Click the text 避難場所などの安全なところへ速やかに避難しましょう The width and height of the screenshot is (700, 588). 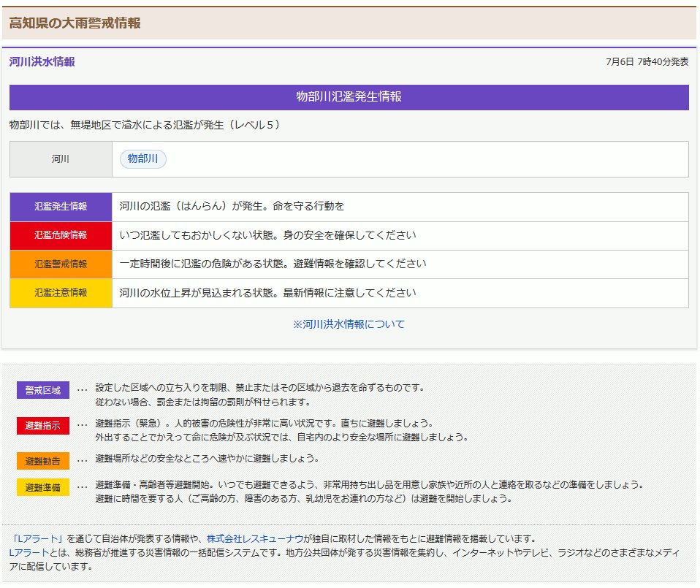pos(207,458)
